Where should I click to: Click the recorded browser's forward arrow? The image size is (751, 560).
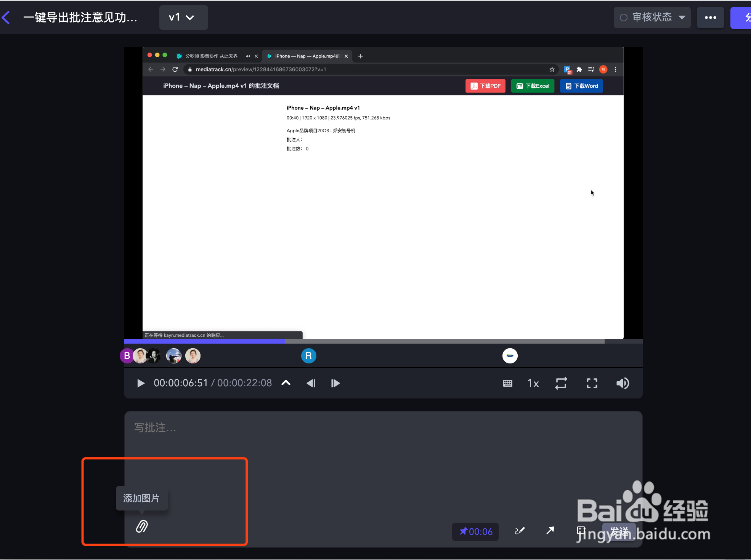(x=163, y=69)
